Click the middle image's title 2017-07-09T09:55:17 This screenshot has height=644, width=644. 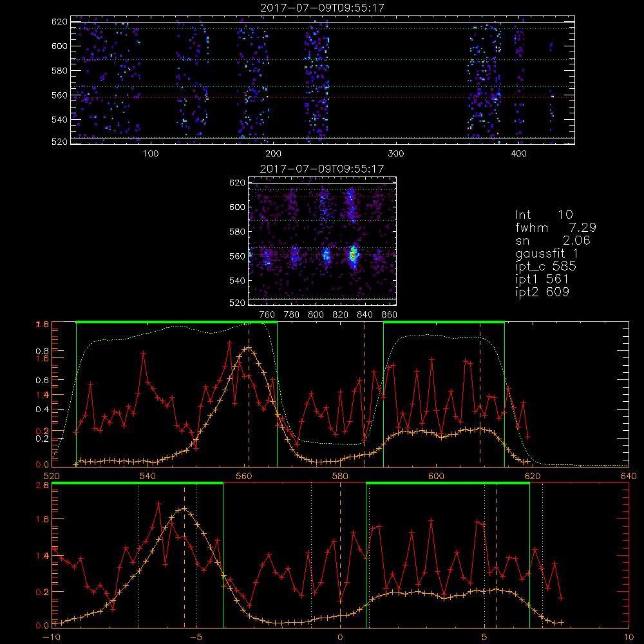tap(322, 169)
